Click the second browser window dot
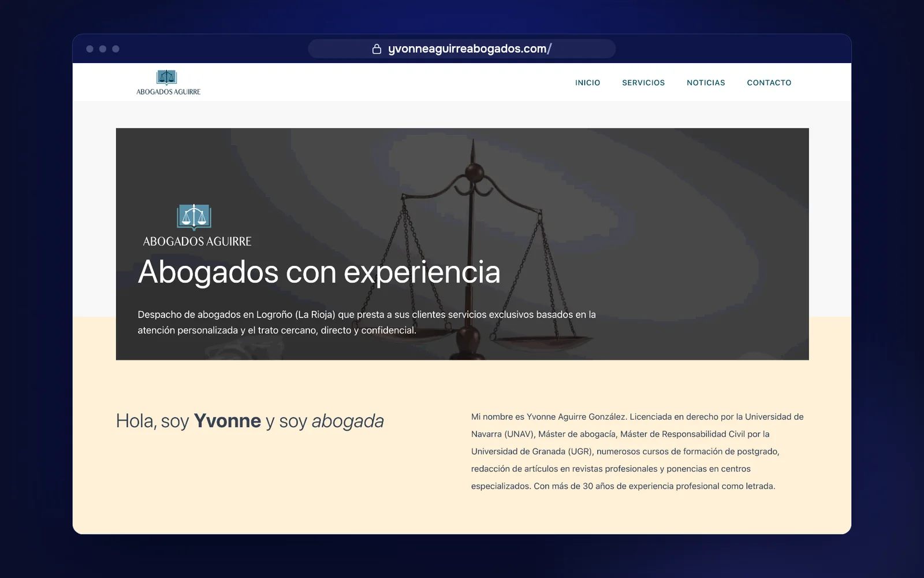 point(103,49)
